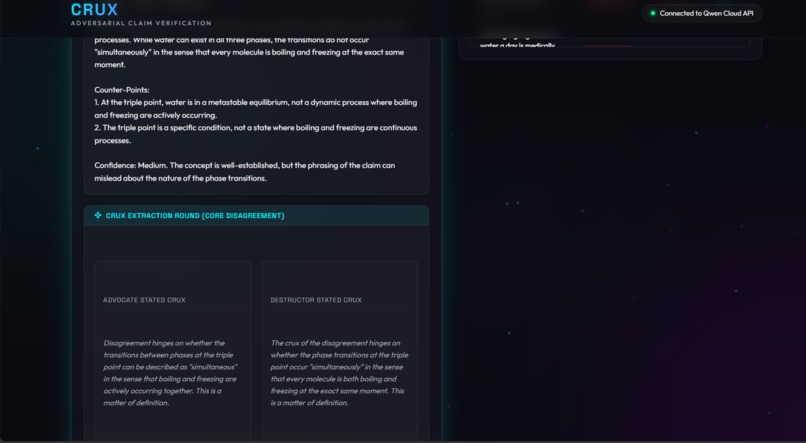Viewport: 806px width, 443px height.
Task: Click the Counter-Points heading text
Action: pos(122,90)
